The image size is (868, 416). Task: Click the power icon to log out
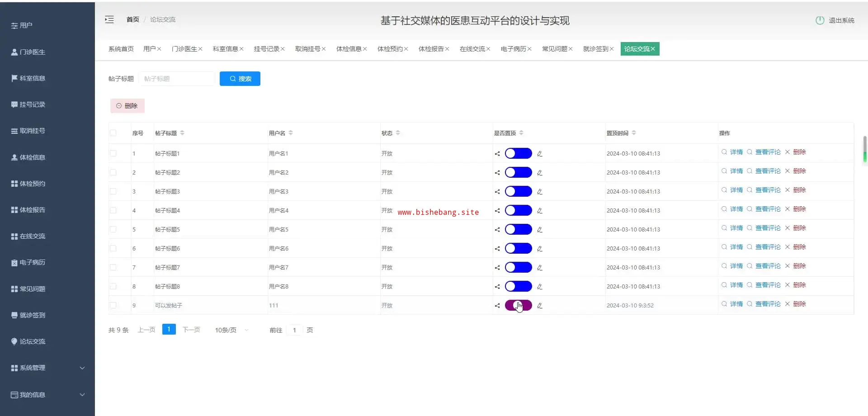point(820,20)
